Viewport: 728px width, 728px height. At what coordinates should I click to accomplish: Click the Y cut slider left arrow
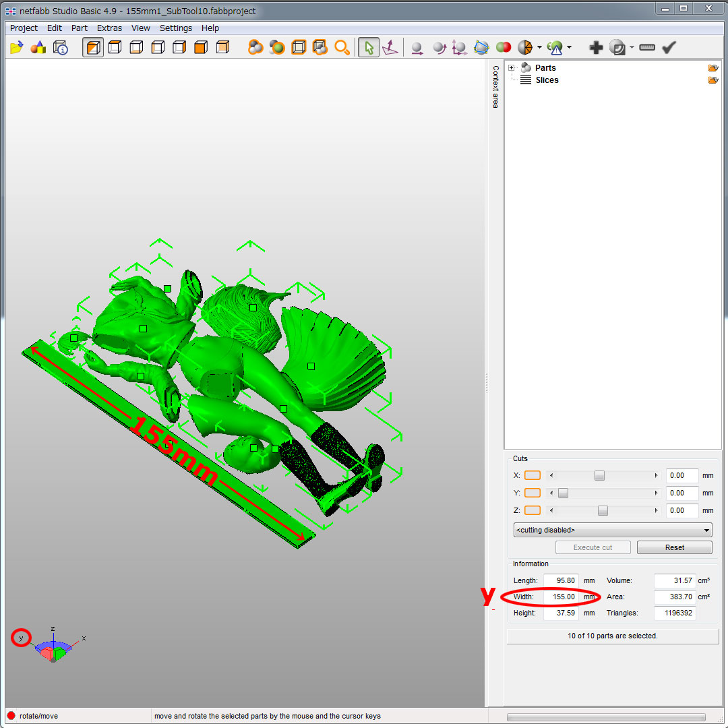pyautogui.click(x=551, y=493)
